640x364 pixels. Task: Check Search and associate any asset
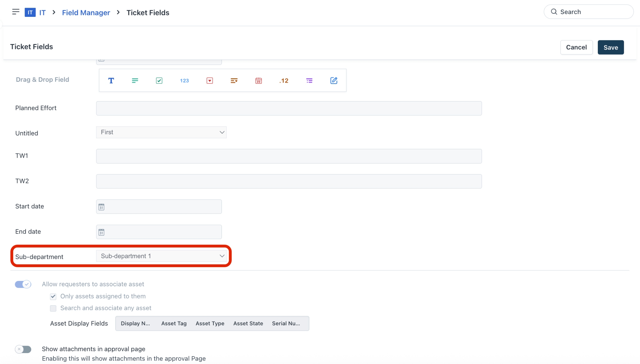[53, 308]
